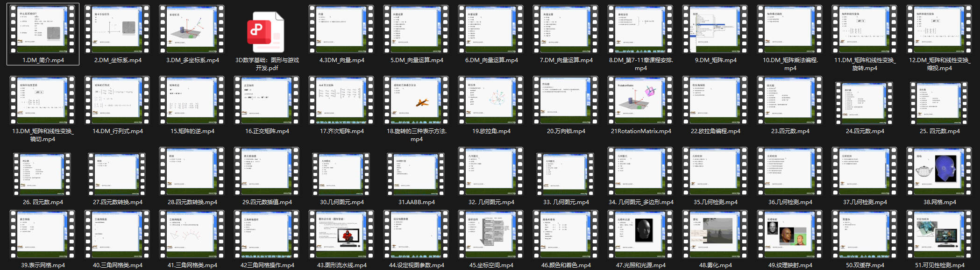Click the 49.纹理映射.mp4 video file
Screen dimensions: 980x270
(x=790, y=234)
